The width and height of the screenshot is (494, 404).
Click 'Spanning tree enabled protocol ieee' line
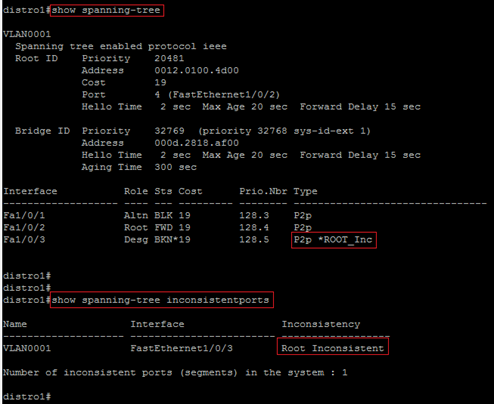[121, 46]
